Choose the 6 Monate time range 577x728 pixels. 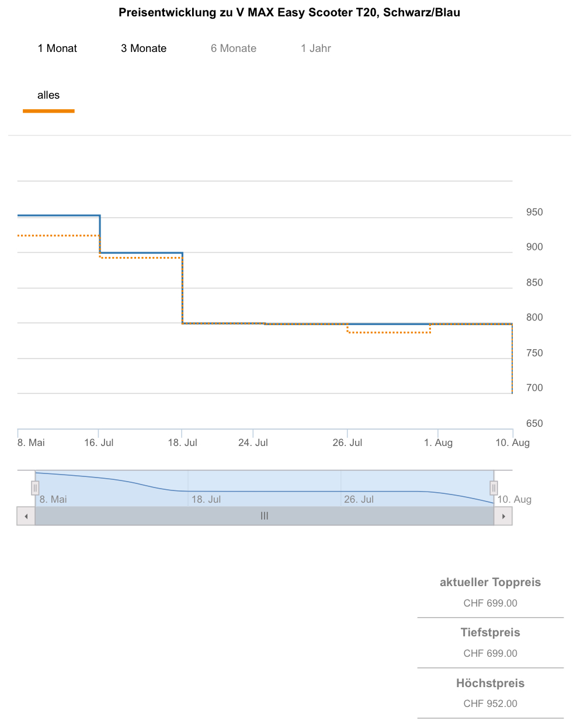234,48
